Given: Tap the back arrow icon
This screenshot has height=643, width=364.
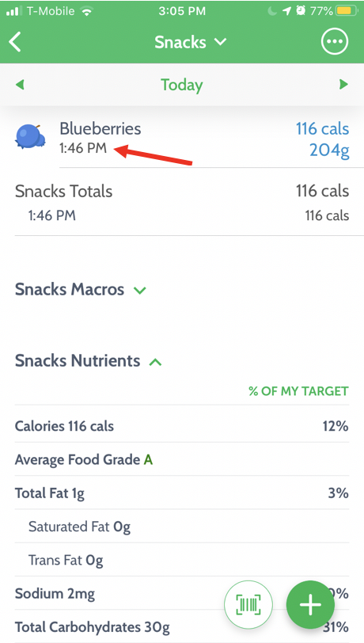Looking at the screenshot, I should click(x=15, y=42).
